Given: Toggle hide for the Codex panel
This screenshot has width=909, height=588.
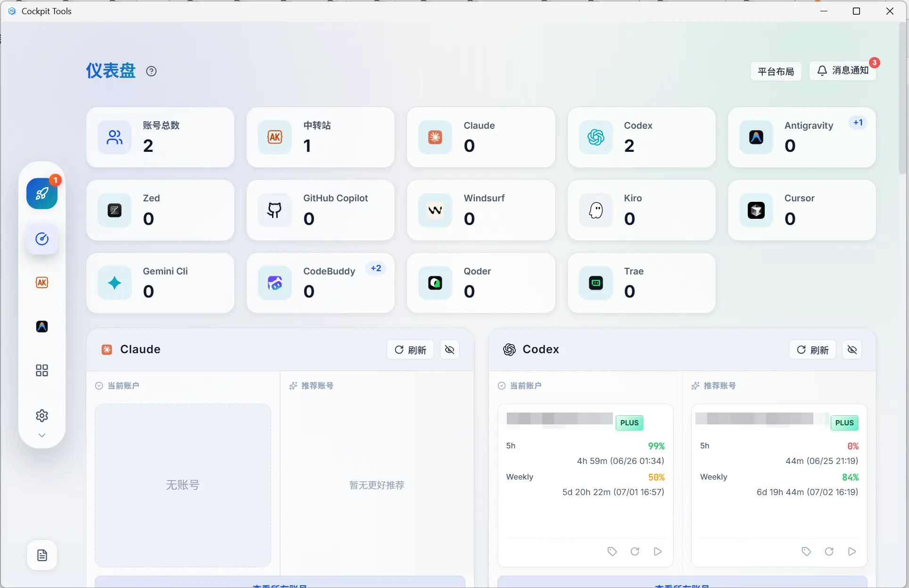Looking at the screenshot, I should (x=852, y=349).
